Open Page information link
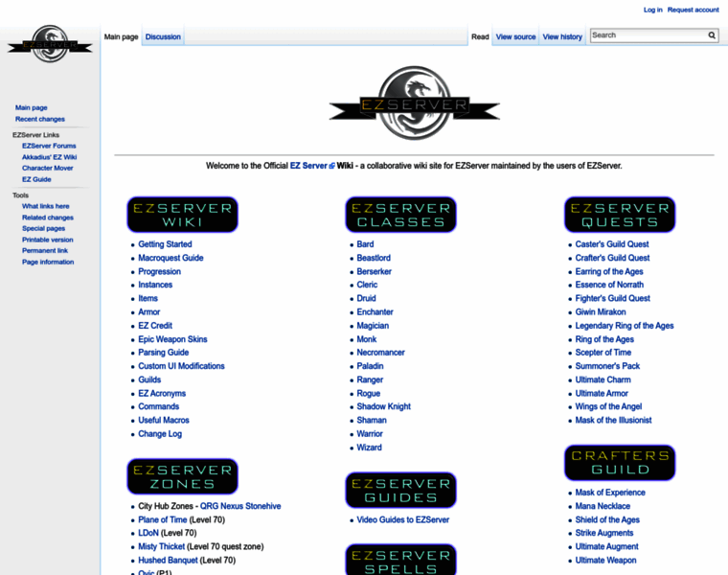 click(48, 262)
